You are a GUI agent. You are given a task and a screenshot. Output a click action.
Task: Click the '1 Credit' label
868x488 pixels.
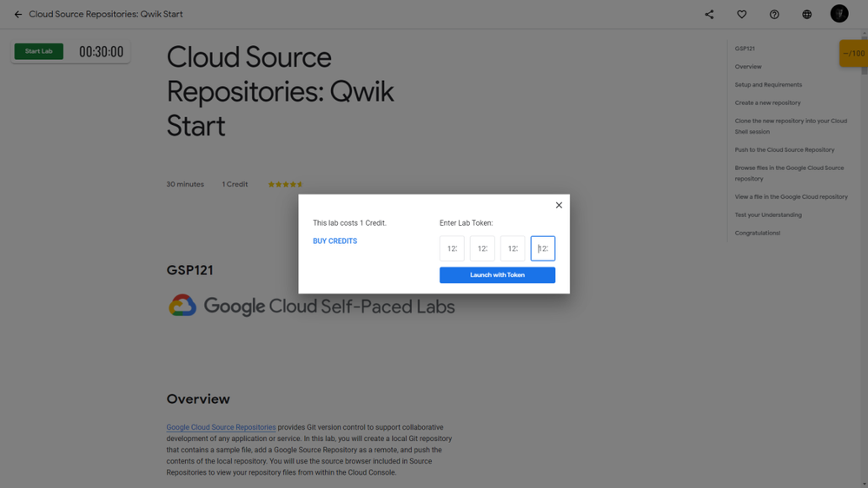(x=235, y=184)
